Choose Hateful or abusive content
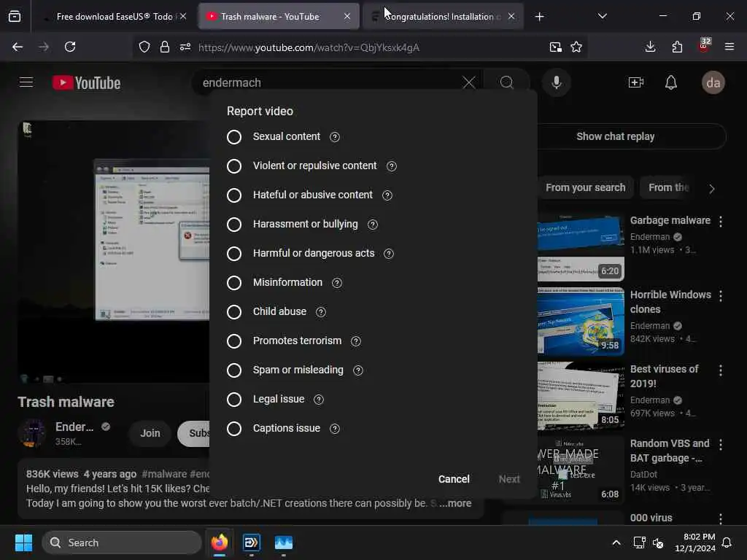 [x=234, y=195]
